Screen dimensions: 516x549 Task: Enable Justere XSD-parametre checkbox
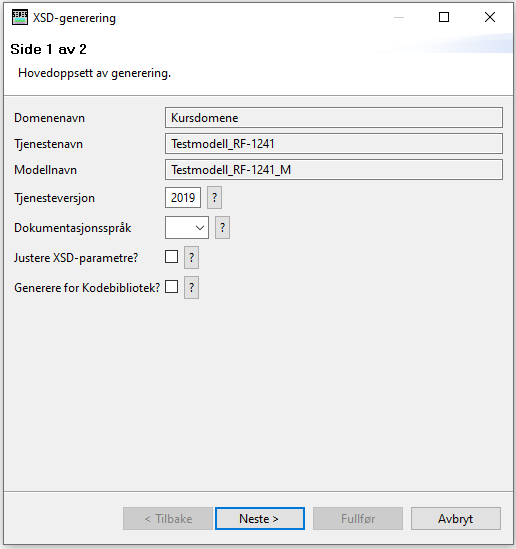click(172, 257)
